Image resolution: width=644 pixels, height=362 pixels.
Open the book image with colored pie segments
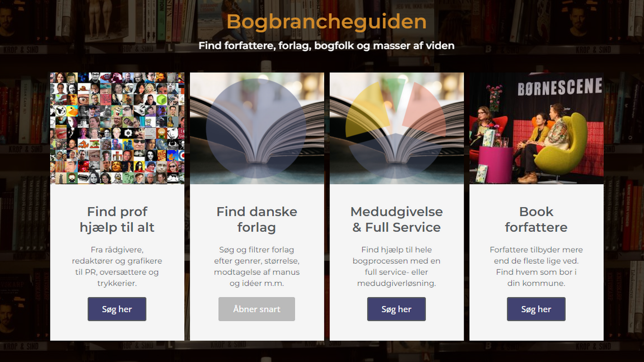coord(397,128)
